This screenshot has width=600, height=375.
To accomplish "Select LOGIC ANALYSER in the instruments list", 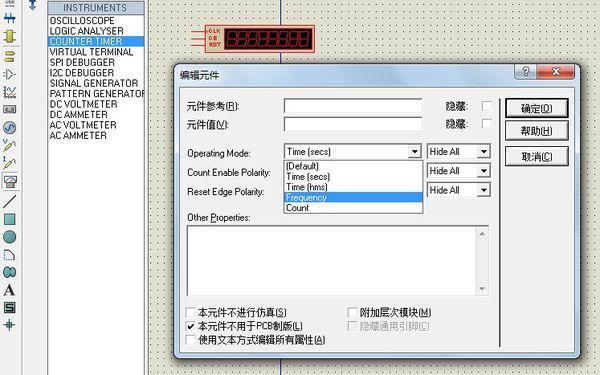I will (96, 31).
